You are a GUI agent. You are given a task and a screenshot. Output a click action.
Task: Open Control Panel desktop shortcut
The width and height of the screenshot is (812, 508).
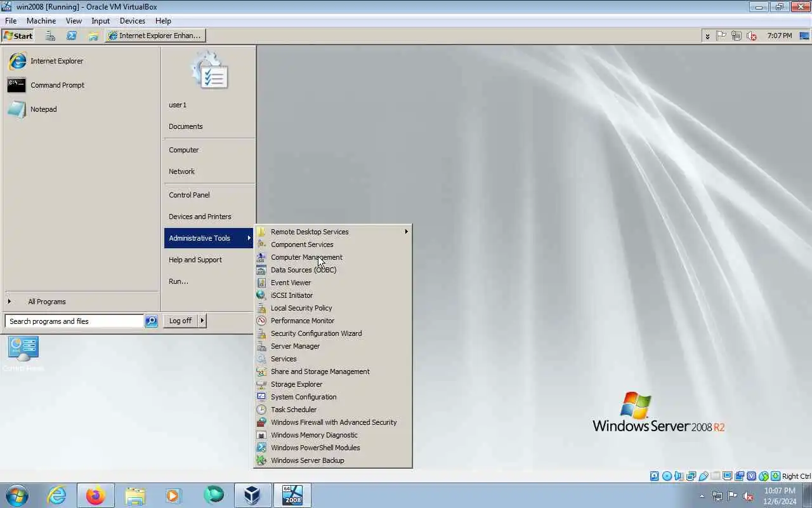point(23,353)
